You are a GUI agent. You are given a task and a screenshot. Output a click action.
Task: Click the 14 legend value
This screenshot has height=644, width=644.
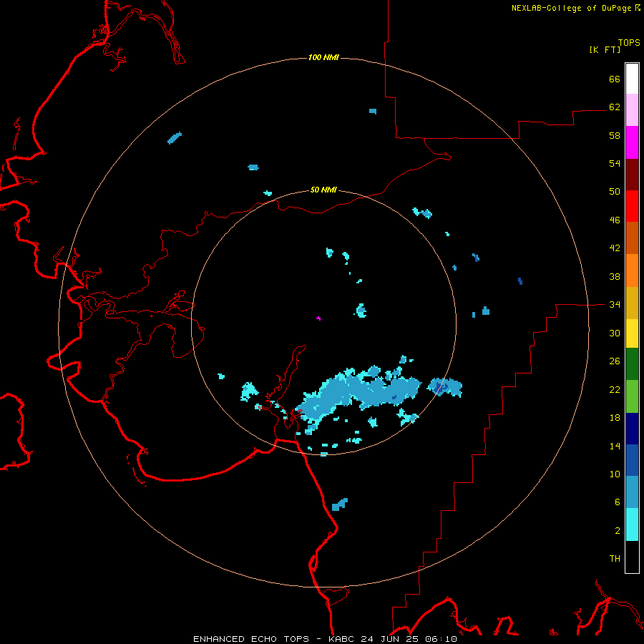coord(615,446)
